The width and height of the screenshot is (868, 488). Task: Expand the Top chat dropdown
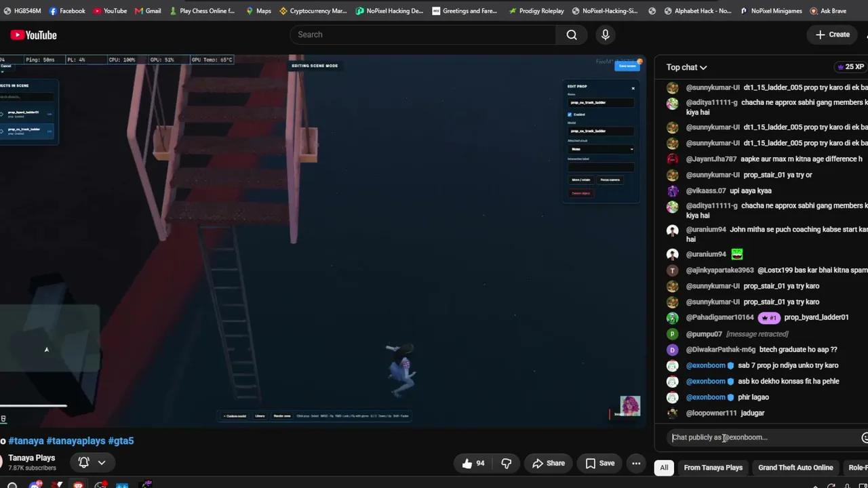click(x=686, y=67)
